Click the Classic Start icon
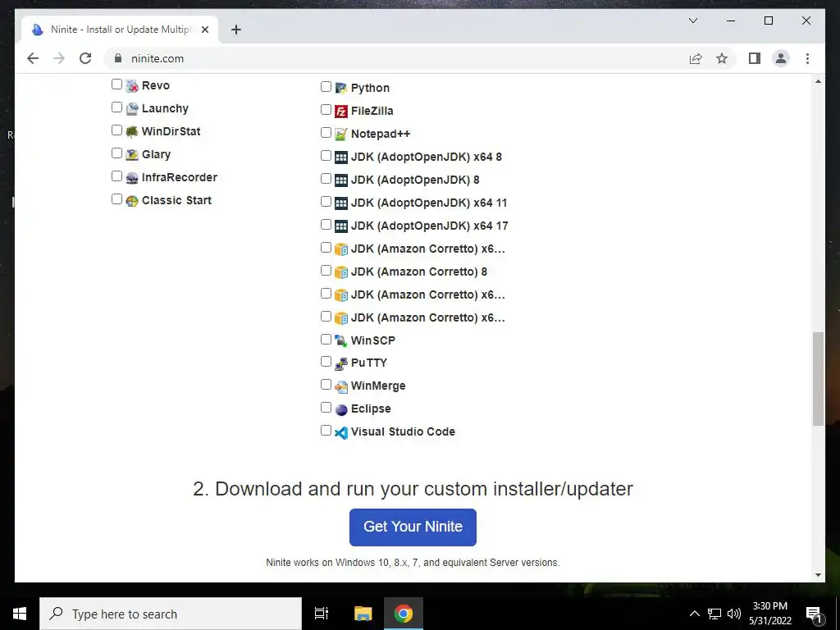This screenshot has height=630, width=840. [x=132, y=201]
